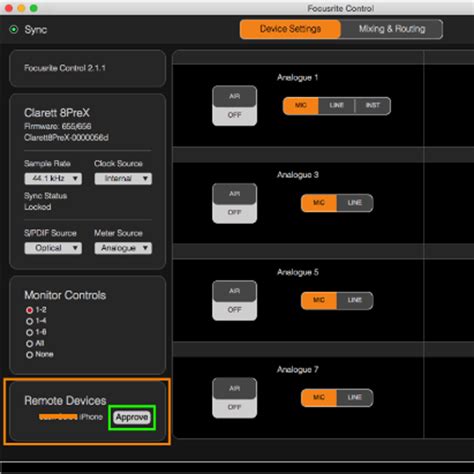
Task: Maximize the Focusrite Control window
Action: 34,8
